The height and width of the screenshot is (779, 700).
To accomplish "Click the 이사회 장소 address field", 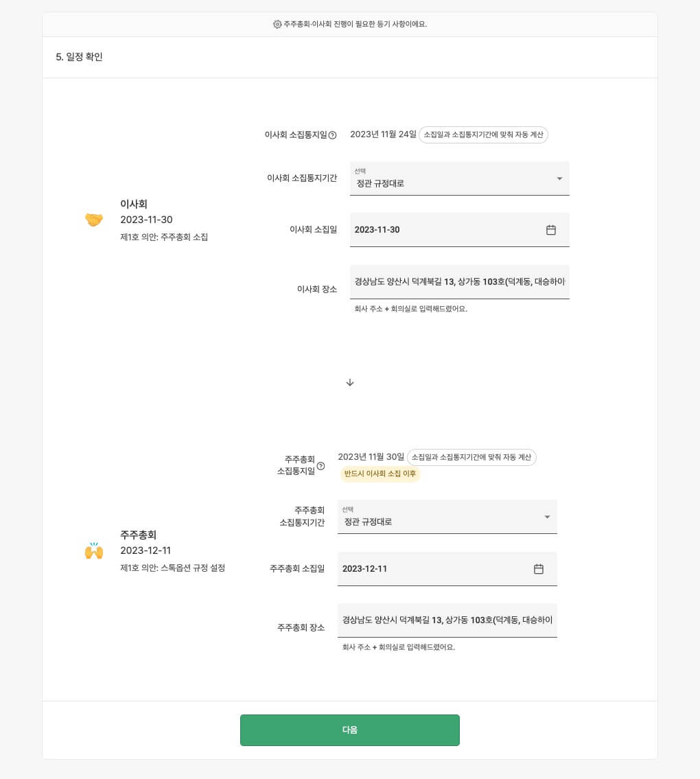I will pyautogui.click(x=459, y=281).
